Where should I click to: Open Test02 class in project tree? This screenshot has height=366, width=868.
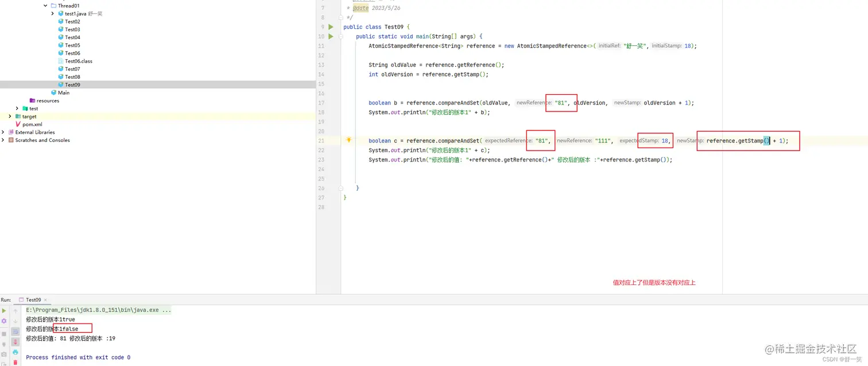(72, 21)
